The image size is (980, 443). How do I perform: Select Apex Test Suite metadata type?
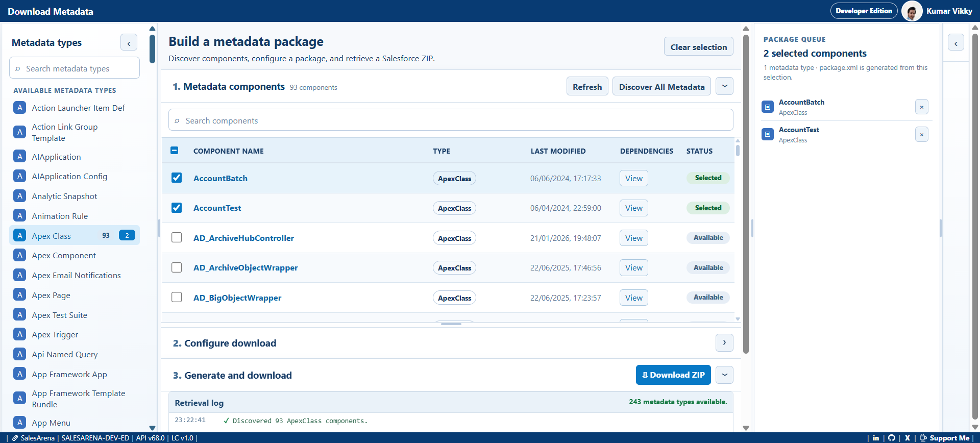pyautogui.click(x=75, y=315)
